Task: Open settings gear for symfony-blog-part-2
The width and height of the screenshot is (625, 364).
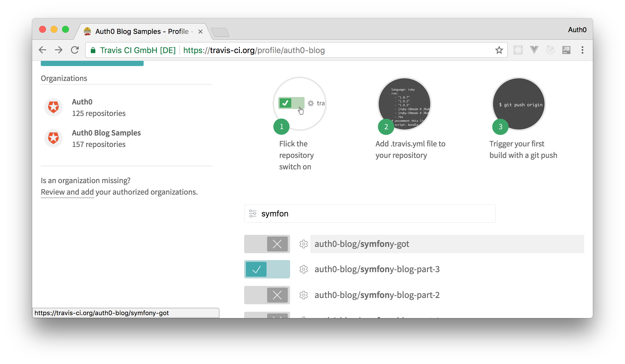Action: [304, 295]
